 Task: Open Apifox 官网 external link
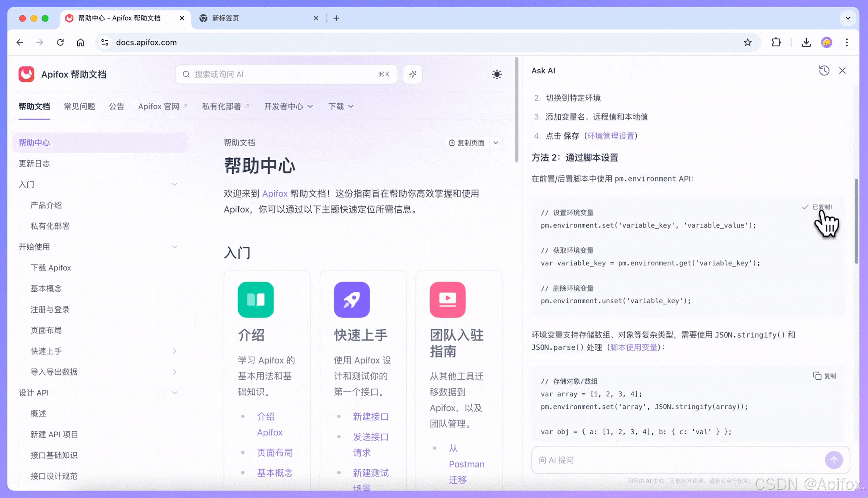click(163, 106)
